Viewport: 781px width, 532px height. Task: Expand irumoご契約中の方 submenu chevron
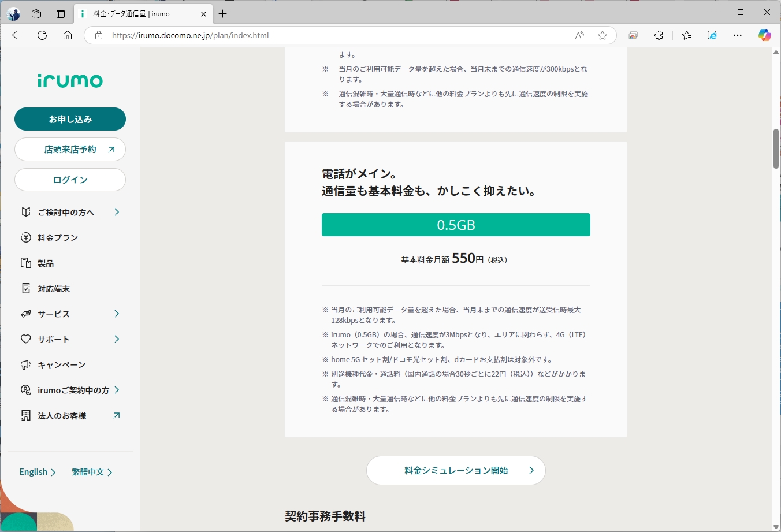117,390
